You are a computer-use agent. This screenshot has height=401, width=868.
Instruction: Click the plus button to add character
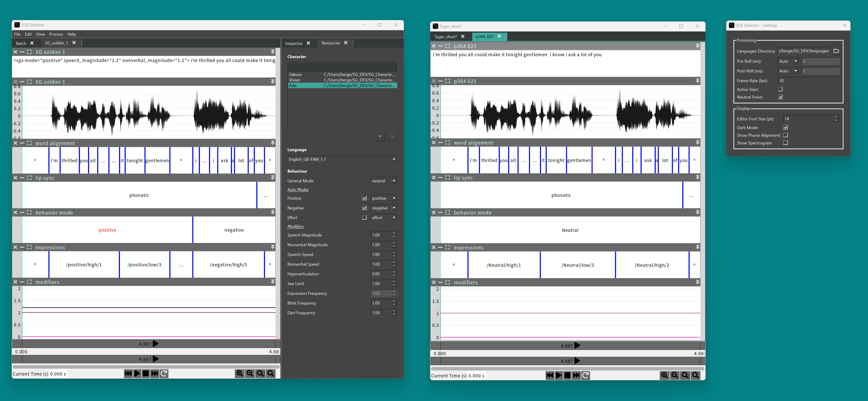tap(380, 136)
